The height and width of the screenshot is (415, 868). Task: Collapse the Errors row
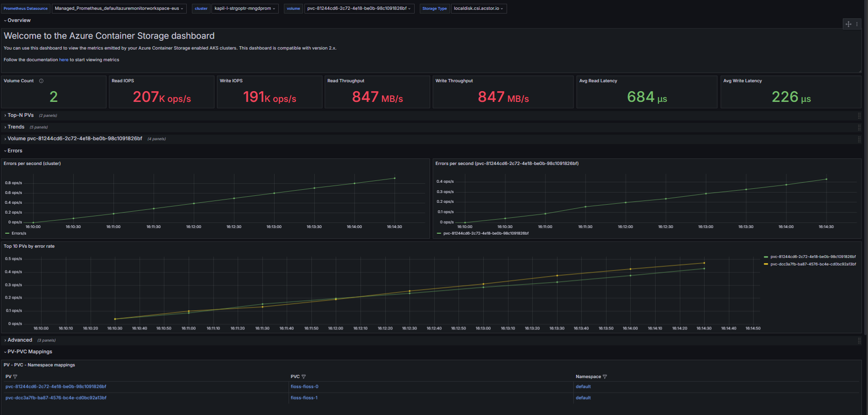pos(14,151)
